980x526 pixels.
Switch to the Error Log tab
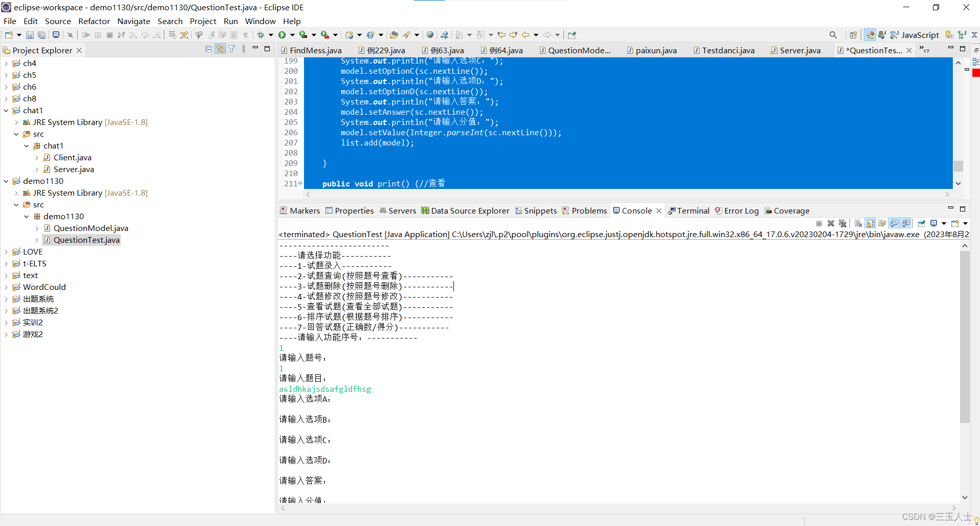(x=737, y=211)
